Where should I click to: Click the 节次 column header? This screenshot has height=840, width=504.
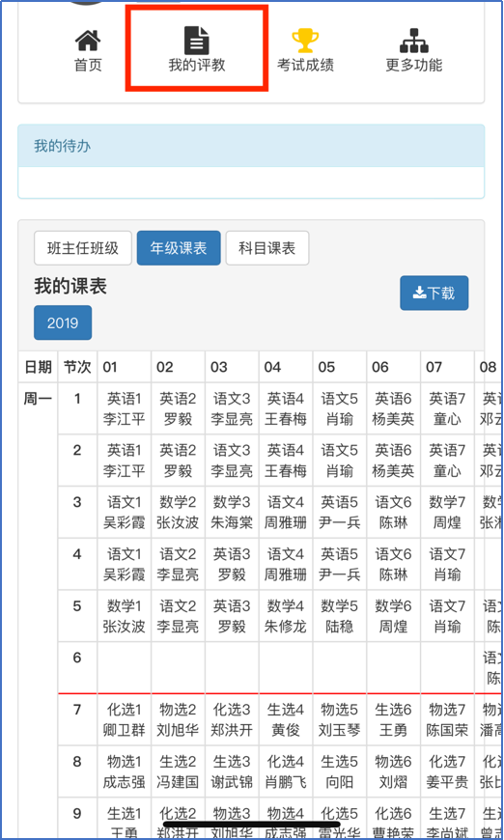click(x=77, y=367)
